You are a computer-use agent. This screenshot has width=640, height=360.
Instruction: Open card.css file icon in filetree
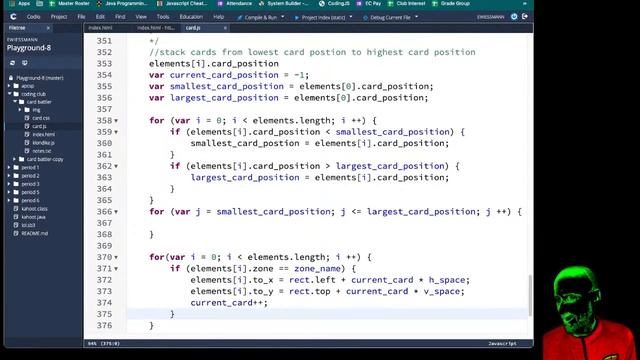(x=27, y=118)
